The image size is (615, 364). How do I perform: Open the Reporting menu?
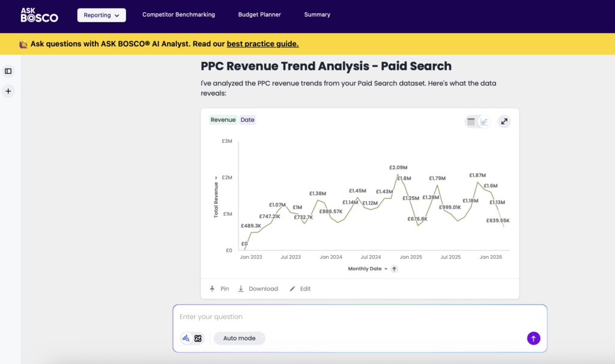pyautogui.click(x=101, y=14)
